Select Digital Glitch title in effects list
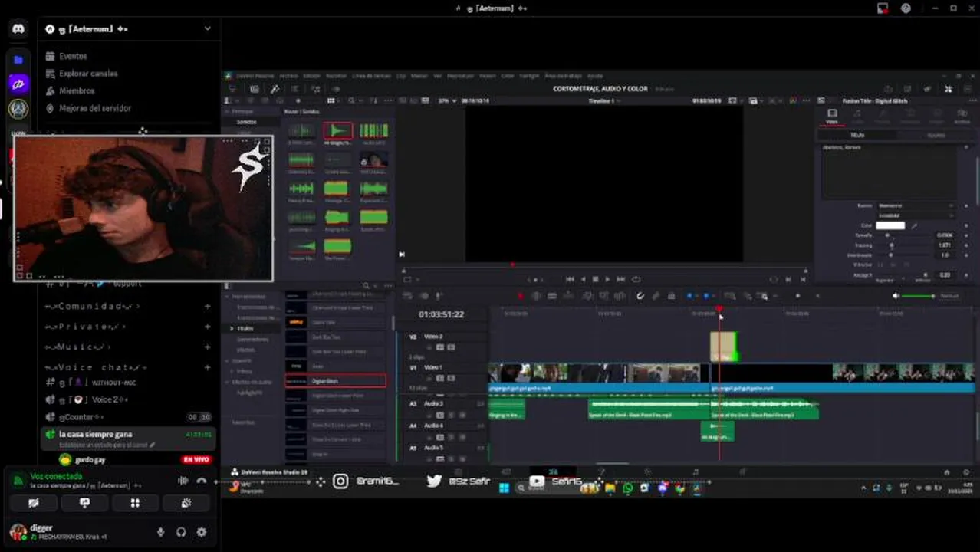This screenshot has width=980, height=552. 336,380
